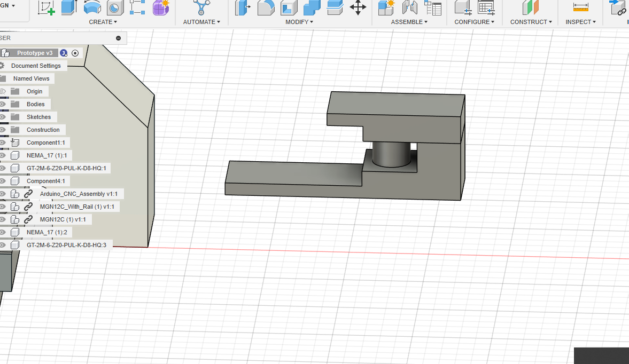Select the Prototype v3 root node
The height and width of the screenshot is (364, 629).
pos(35,53)
